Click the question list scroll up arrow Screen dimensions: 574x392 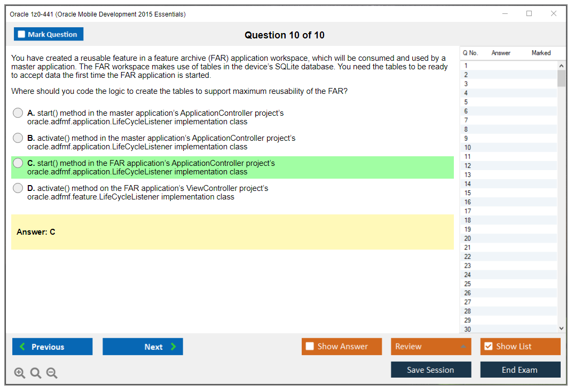click(561, 66)
